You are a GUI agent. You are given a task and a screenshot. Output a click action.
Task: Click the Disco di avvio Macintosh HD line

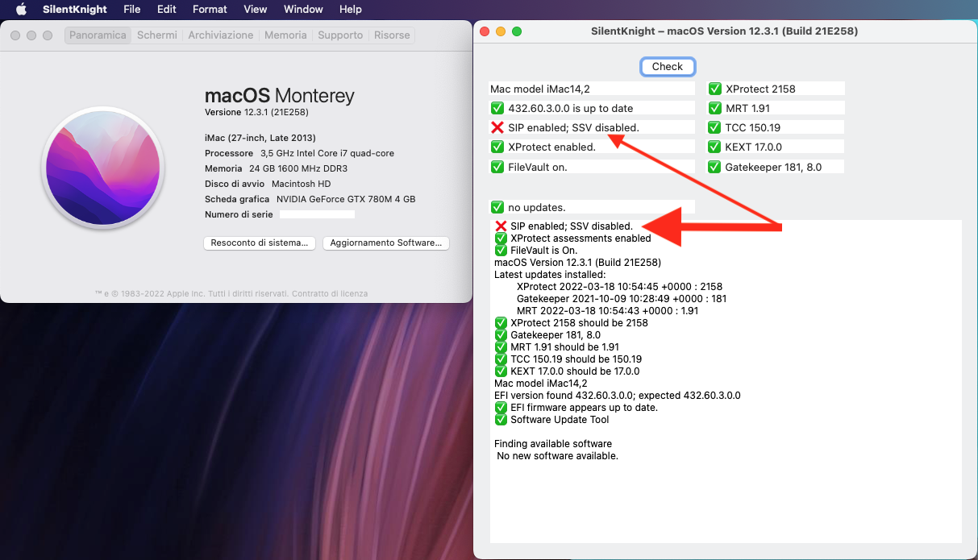click(x=268, y=184)
